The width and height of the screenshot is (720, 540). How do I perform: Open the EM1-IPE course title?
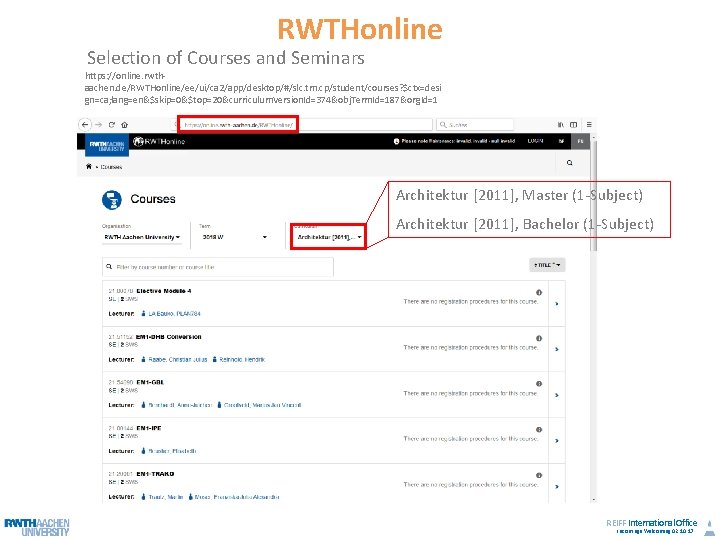149,428
